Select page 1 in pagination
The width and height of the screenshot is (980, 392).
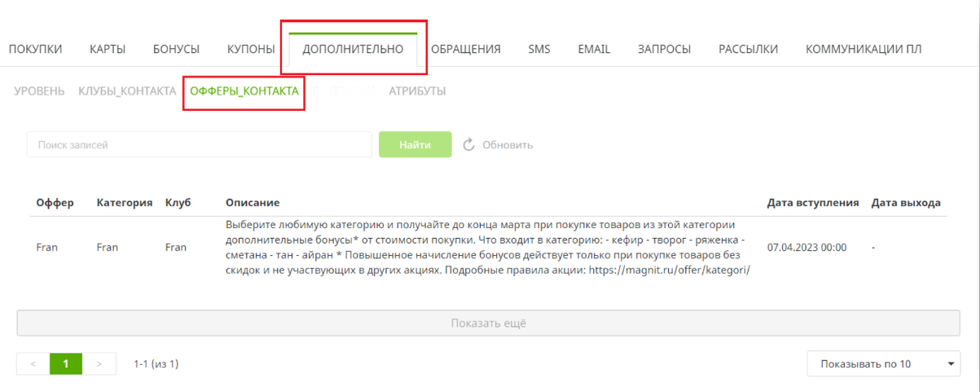pyautogui.click(x=66, y=363)
